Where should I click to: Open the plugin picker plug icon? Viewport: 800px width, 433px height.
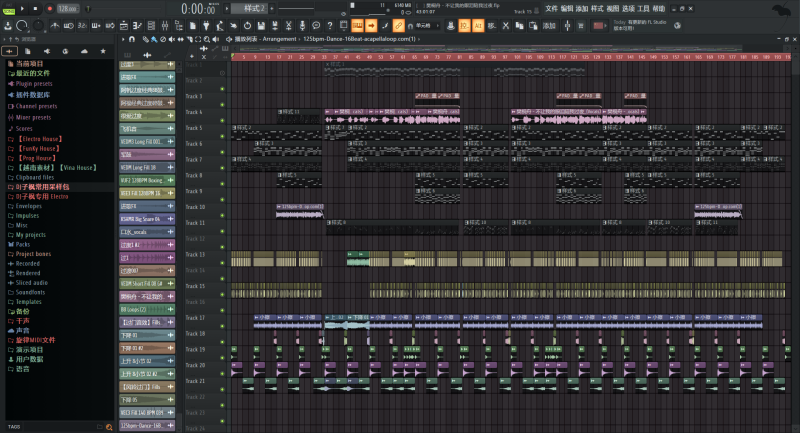[x=206, y=26]
